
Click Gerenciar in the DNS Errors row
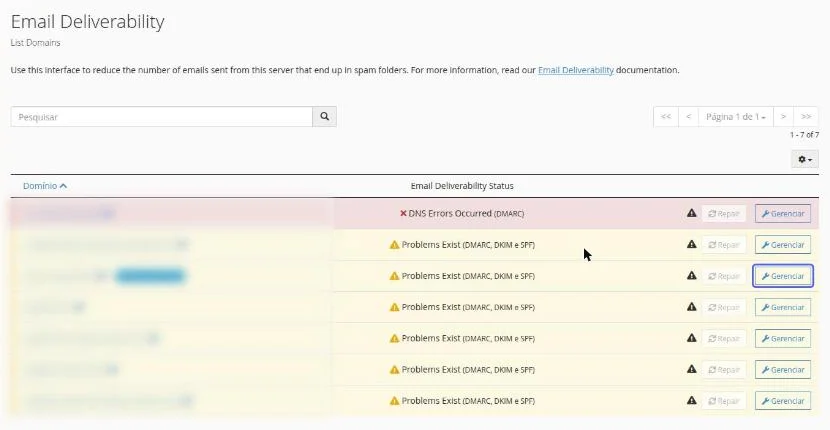(783, 213)
